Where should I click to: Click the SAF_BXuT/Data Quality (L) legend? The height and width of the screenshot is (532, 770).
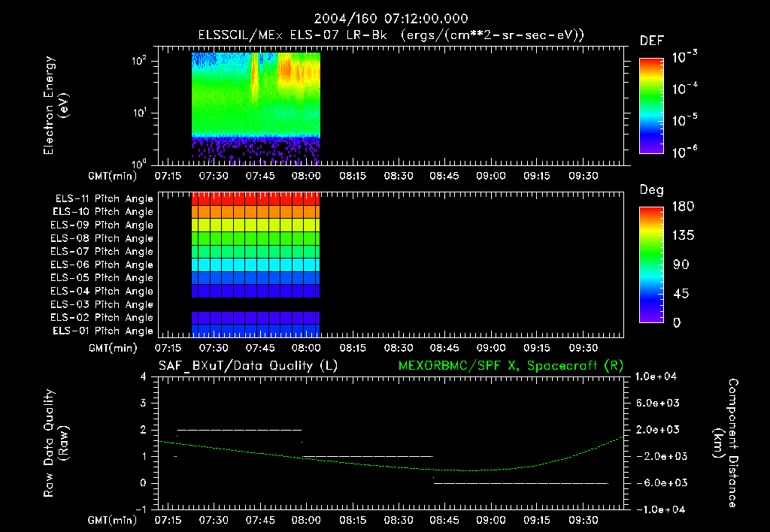[248, 366]
